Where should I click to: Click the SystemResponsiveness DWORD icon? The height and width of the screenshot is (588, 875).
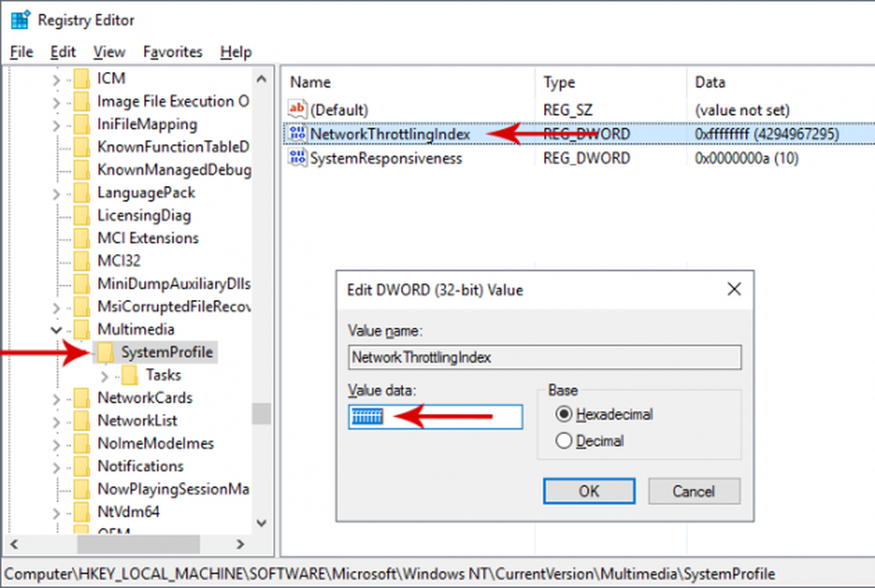[297, 158]
